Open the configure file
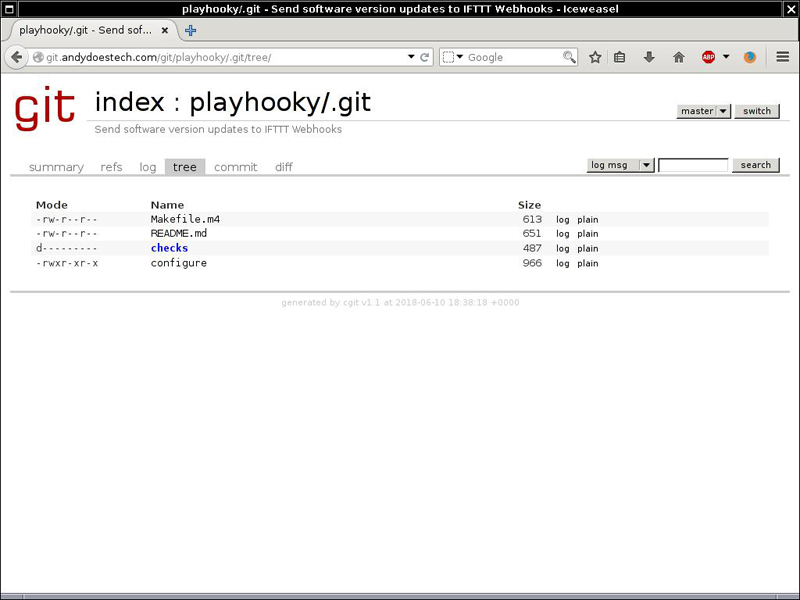The image size is (800, 600). (x=179, y=263)
